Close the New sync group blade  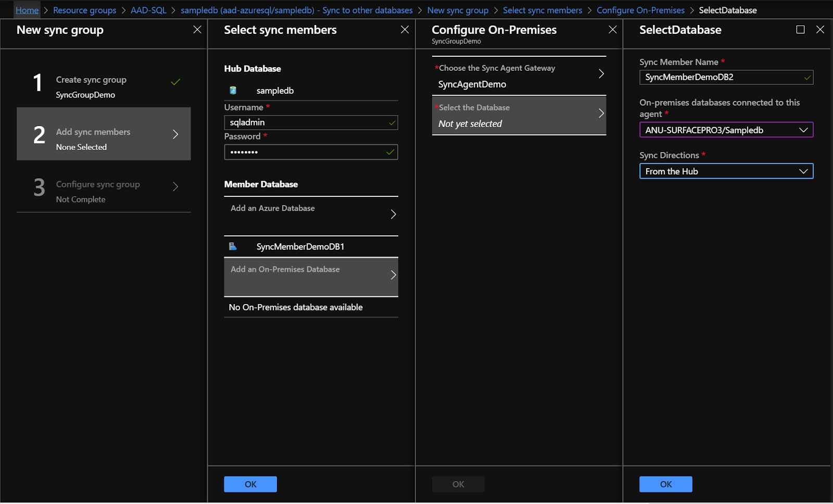point(197,30)
